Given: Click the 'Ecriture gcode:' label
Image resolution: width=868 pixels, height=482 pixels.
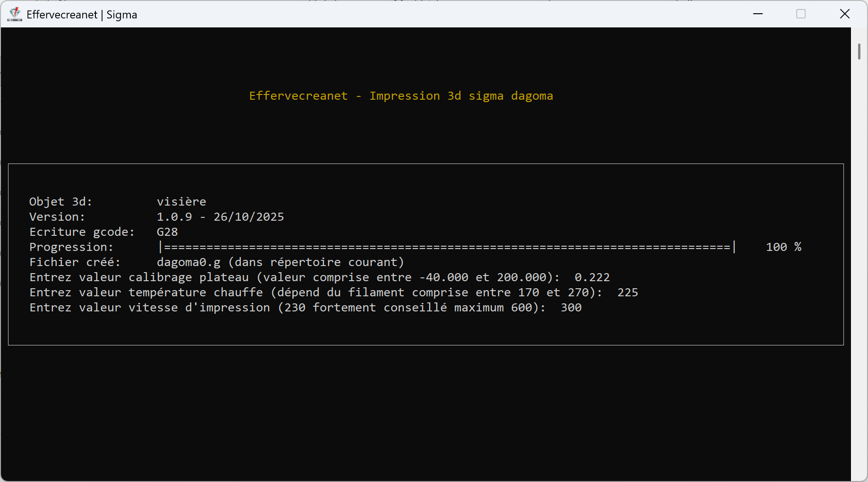Looking at the screenshot, I should [82, 232].
